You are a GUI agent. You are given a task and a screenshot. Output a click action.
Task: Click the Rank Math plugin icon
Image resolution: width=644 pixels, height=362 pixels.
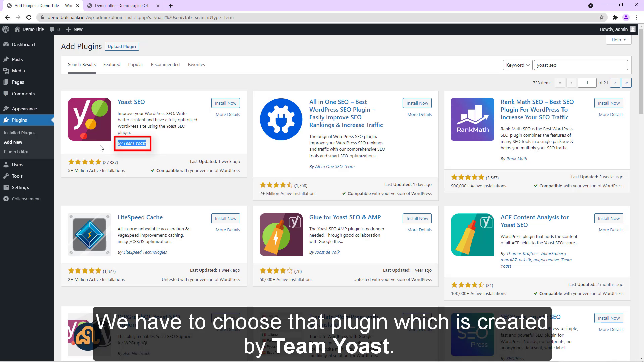473,119
